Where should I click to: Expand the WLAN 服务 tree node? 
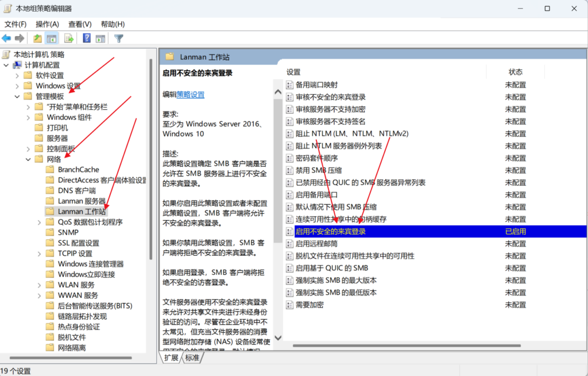tap(39, 285)
